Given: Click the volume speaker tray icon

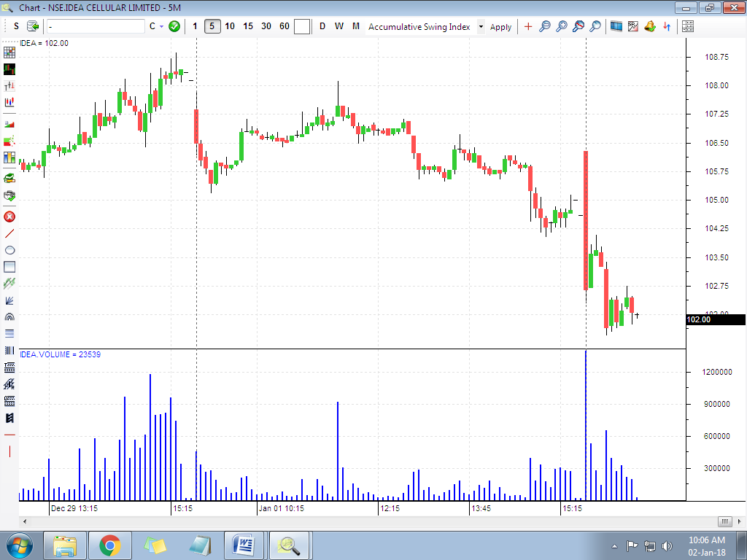Looking at the screenshot, I should [667, 546].
